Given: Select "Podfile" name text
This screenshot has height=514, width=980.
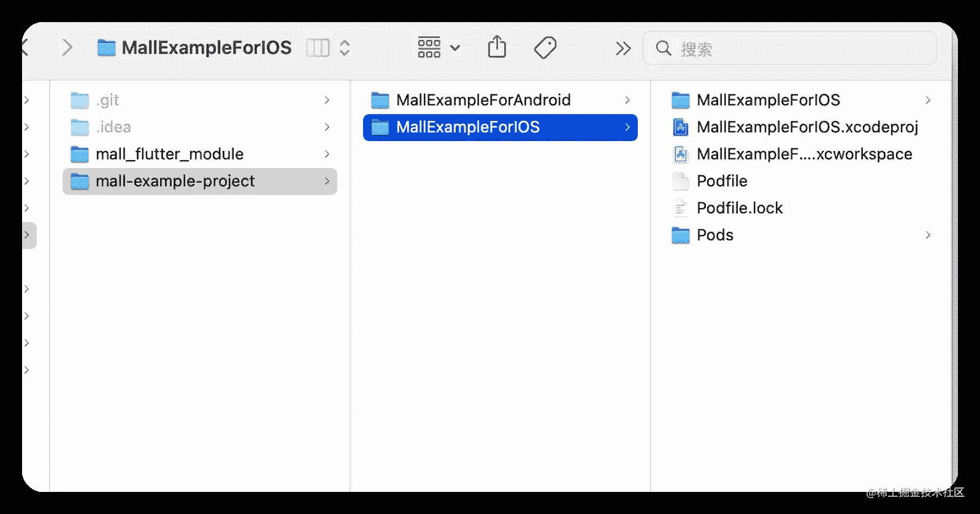Looking at the screenshot, I should click(722, 181).
